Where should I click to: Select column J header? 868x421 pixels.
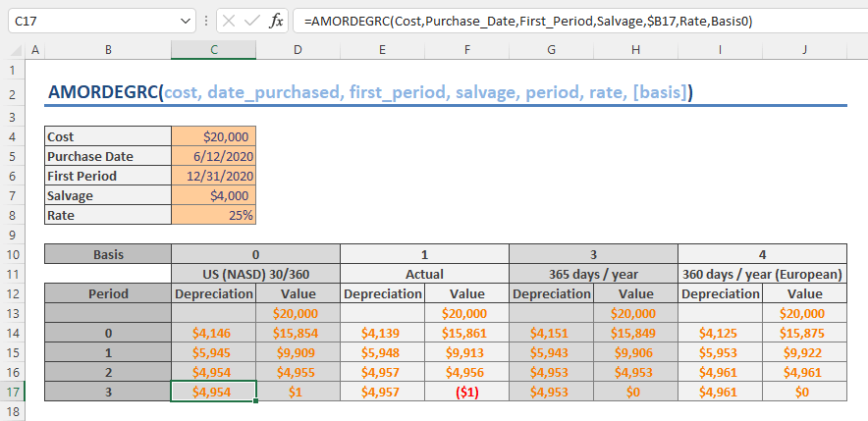pos(804,50)
